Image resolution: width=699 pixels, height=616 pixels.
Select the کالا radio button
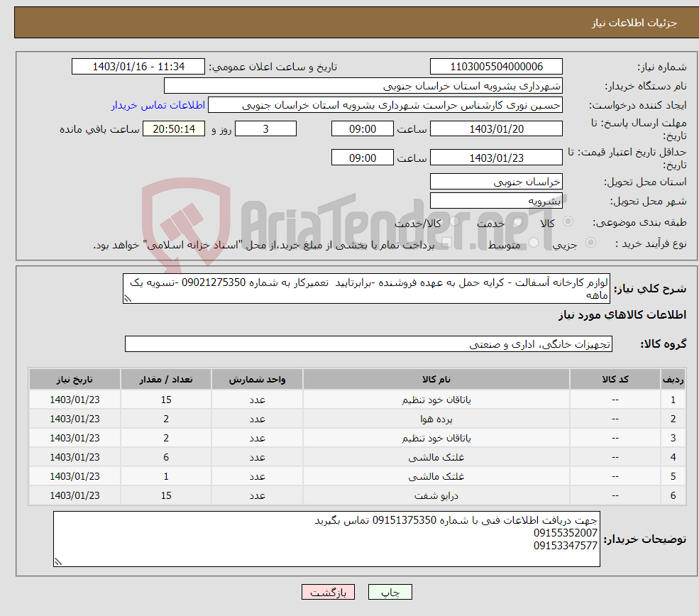click(568, 221)
